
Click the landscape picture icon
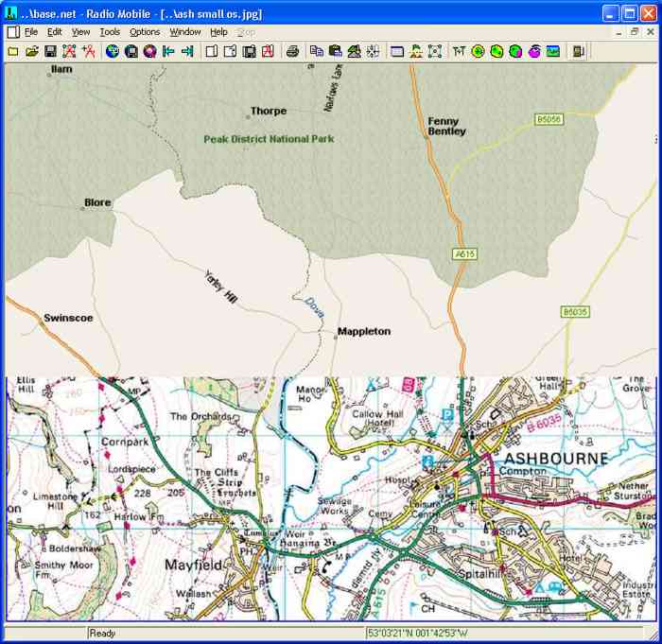(553, 51)
